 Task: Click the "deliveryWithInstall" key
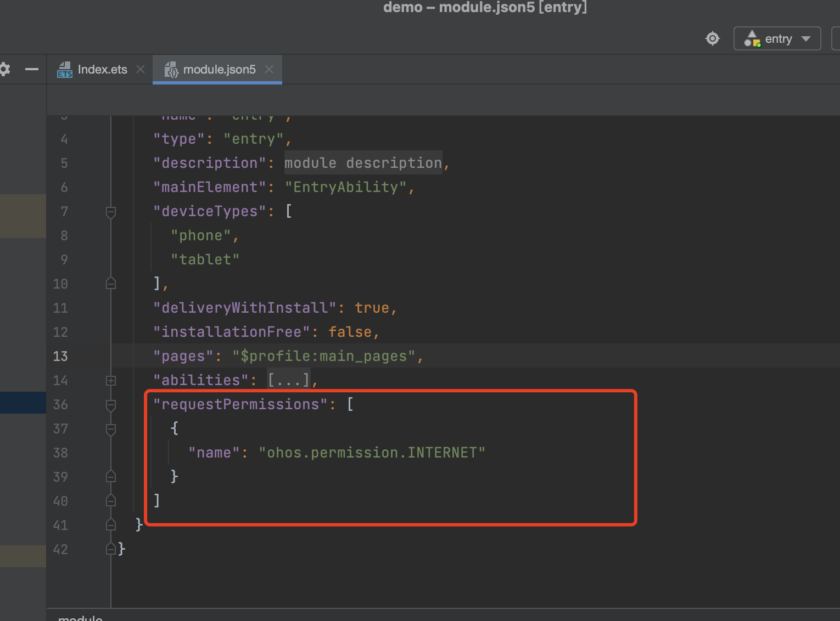tap(245, 308)
